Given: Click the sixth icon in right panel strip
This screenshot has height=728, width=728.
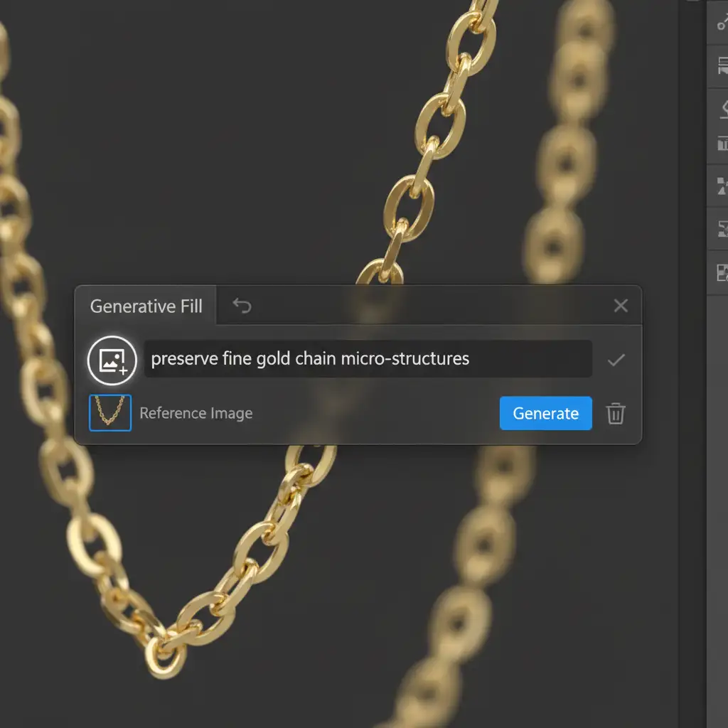Looking at the screenshot, I should [722, 229].
